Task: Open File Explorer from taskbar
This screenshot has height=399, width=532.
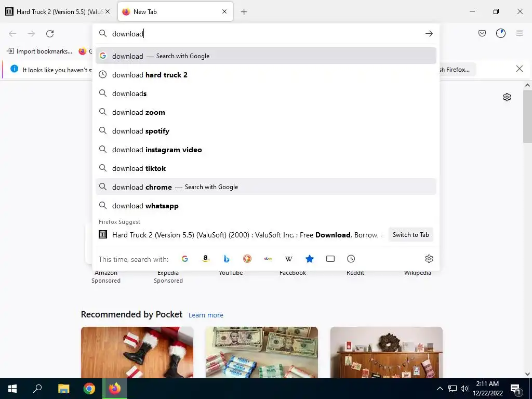Action: pos(63,389)
